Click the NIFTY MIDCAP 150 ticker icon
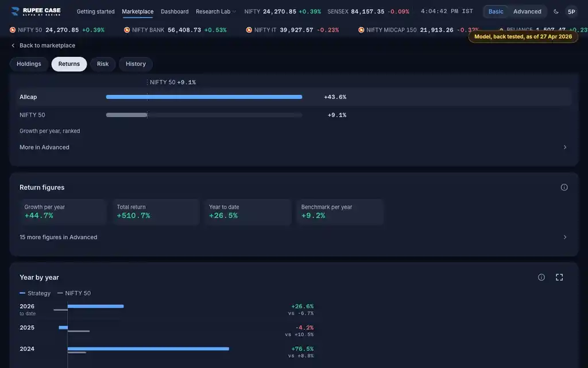Image resolution: width=588 pixels, height=368 pixels. tap(361, 30)
